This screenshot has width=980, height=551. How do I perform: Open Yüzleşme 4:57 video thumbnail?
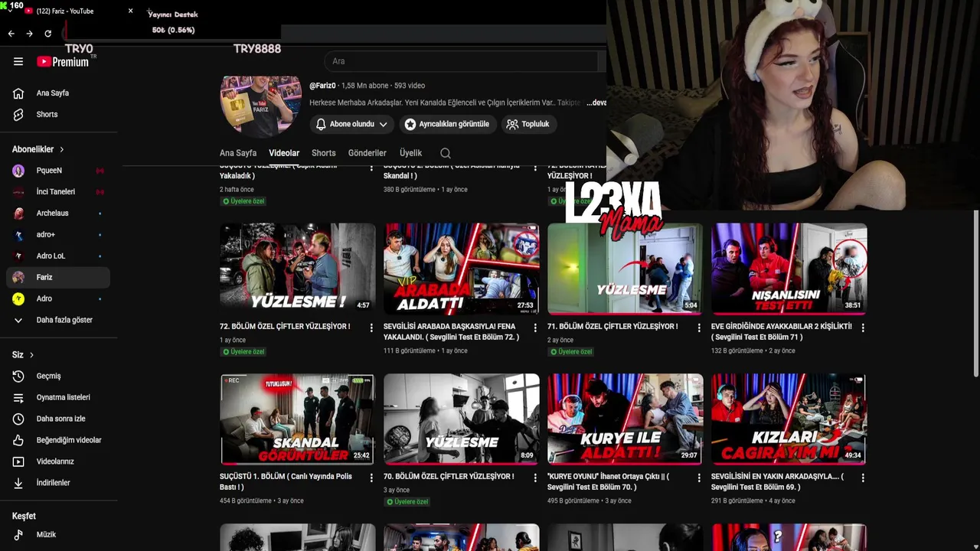pos(298,269)
